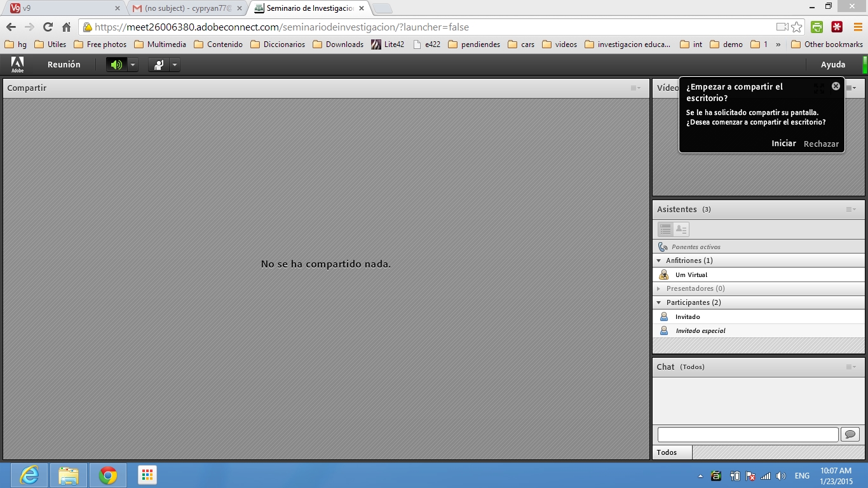Click Rechazar to decline screen sharing
The width and height of the screenshot is (868, 488).
(x=821, y=144)
